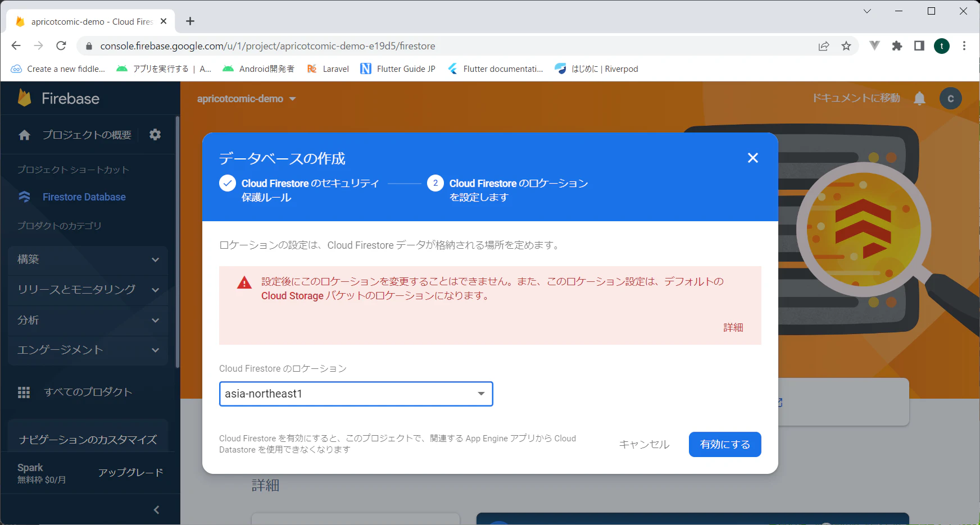
Task: Open the Chrome profile avatar 't'
Action: tap(942, 46)
